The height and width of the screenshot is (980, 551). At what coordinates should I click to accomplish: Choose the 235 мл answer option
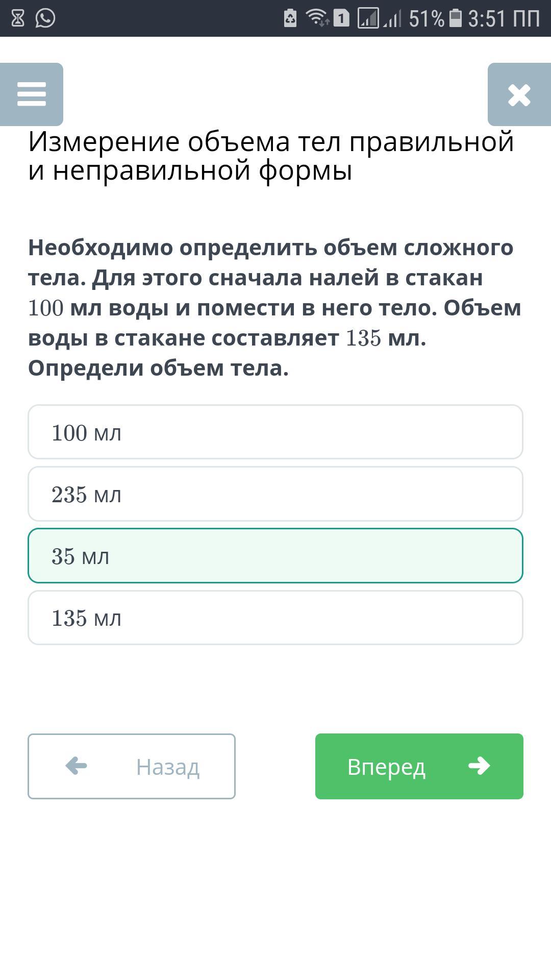(275, 494)
